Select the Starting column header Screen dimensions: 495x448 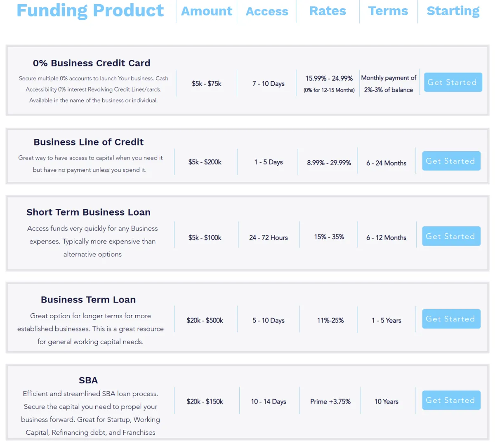[453, 11]
